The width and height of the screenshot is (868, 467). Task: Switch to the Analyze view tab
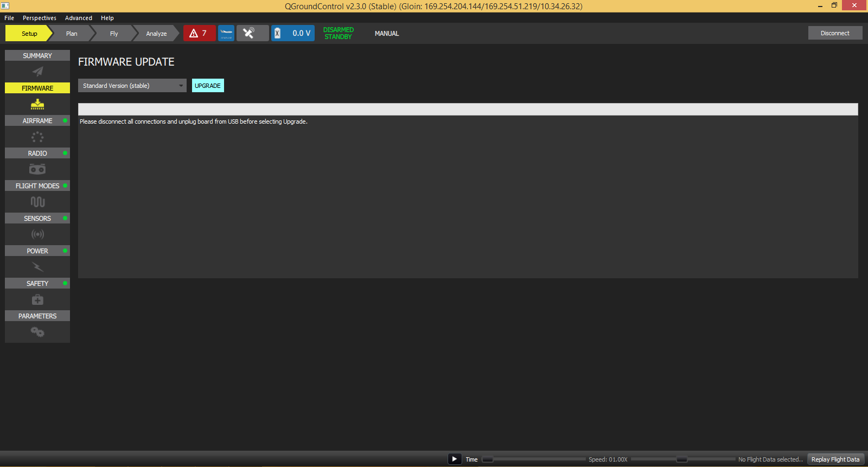[156, 34]
